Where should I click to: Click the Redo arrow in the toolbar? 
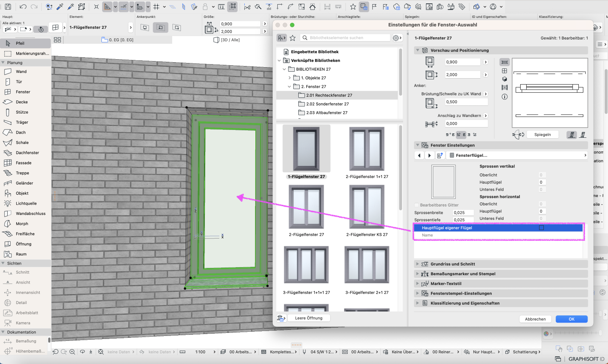click(x=34, y=6)
